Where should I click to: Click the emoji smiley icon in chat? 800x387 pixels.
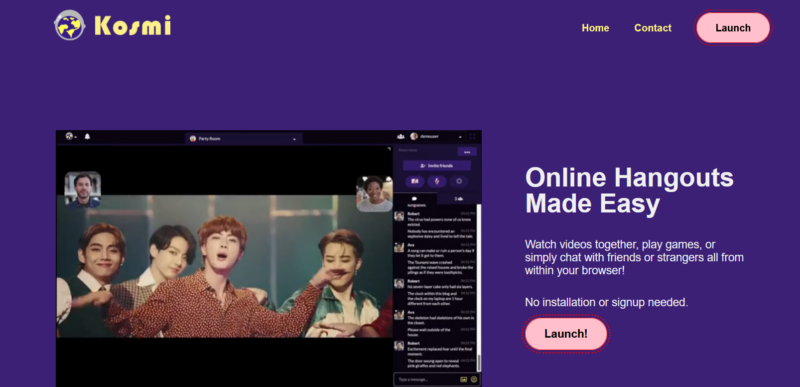(474, 379)
